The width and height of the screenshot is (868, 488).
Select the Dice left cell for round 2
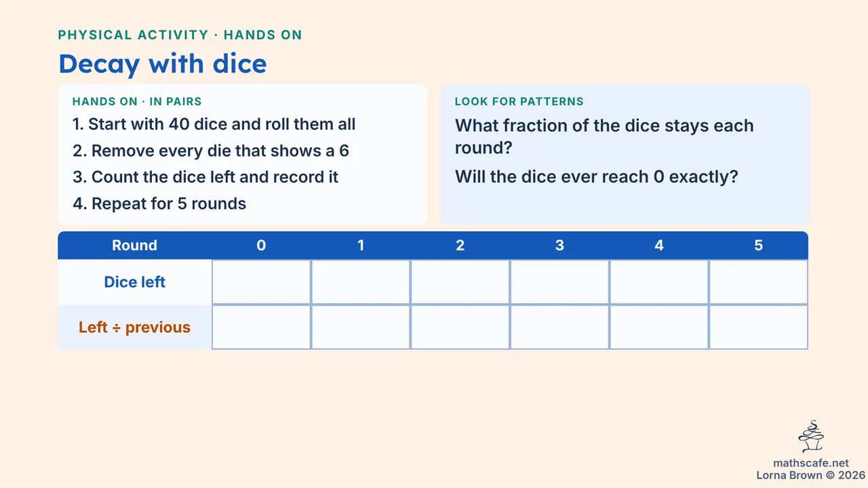click(x=460, y=282)
